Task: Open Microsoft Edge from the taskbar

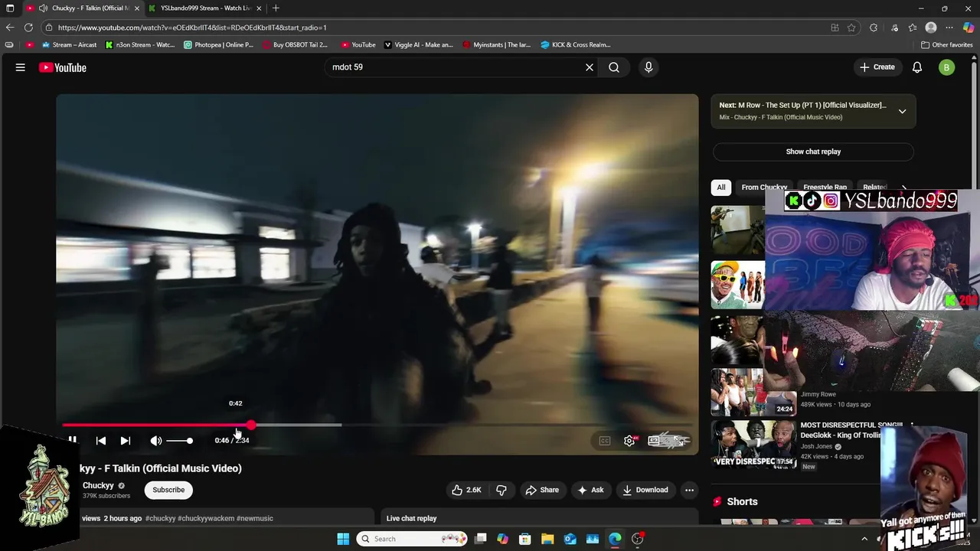Action: click(x=615, y=539)
